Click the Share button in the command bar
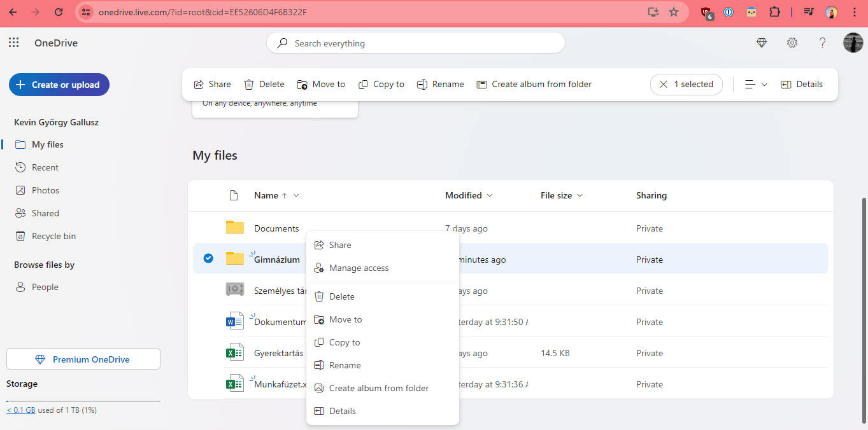This screenshot has height=430, width=868. coord(212,84)
